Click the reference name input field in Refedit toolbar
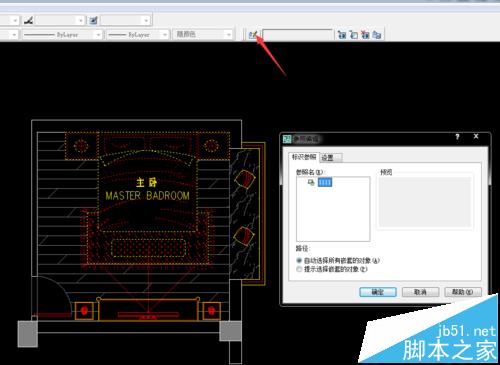The width and height of the screenshot is (500, 365). [x=298, y=35]
